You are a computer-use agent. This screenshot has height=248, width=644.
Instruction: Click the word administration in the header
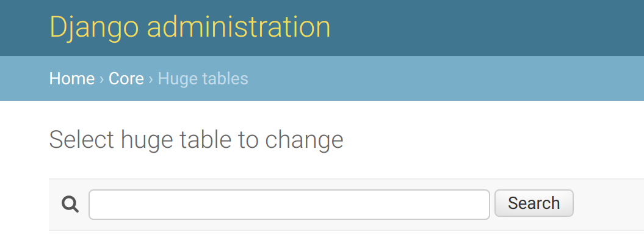coord(239,27)
